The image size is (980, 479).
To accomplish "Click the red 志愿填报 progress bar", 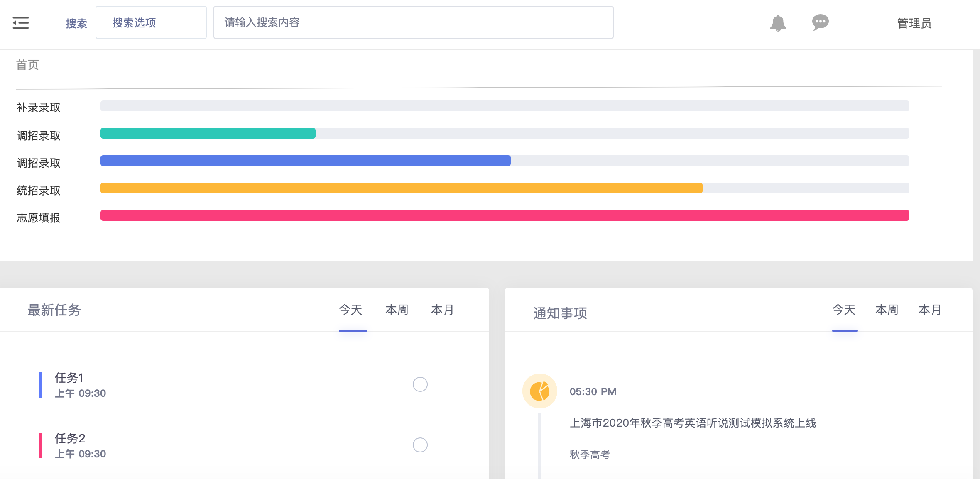I will pos(505,215).
